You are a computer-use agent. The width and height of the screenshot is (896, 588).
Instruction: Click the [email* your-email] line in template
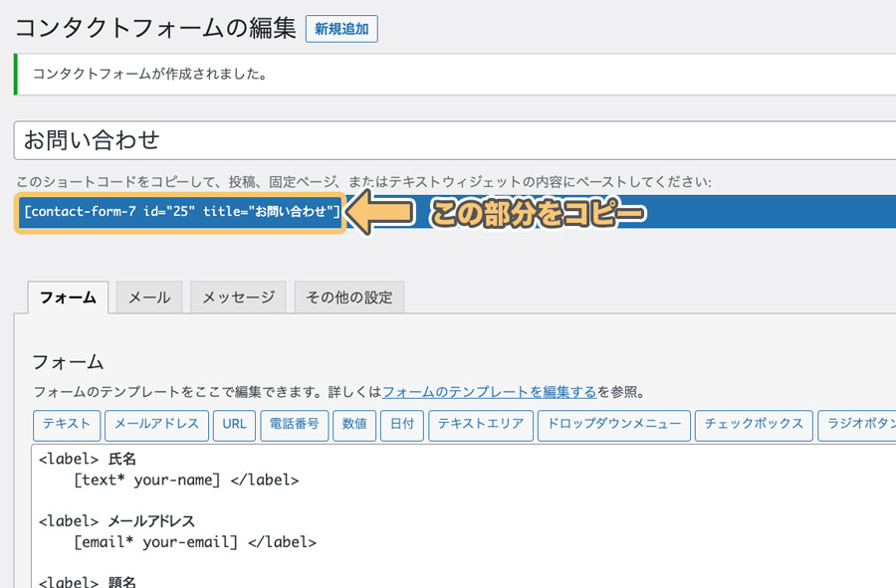click(195, 542)
